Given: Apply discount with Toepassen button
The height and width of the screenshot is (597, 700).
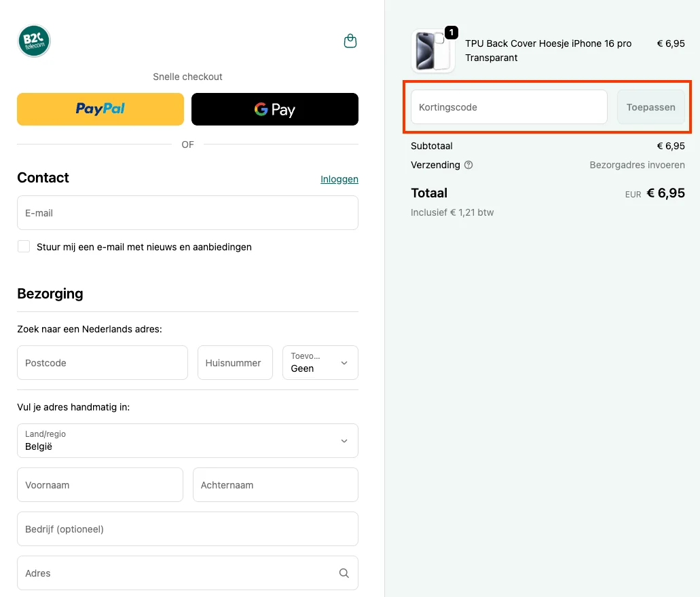Looking at the screenshot, I should click(x=650, y=107).
